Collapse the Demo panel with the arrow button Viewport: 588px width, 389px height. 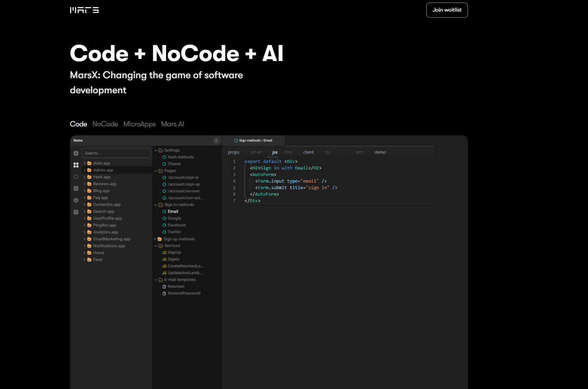click(216, 141)
